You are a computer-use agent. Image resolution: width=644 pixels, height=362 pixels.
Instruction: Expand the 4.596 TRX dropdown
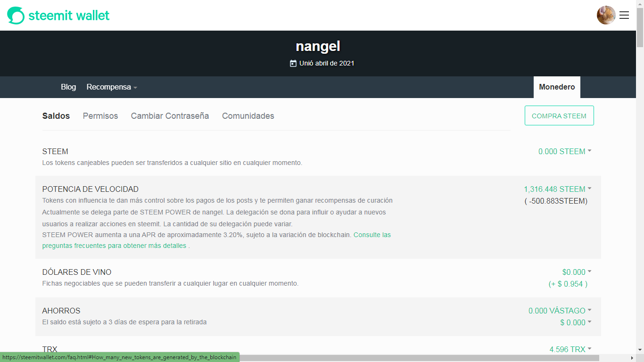[570, 349]
